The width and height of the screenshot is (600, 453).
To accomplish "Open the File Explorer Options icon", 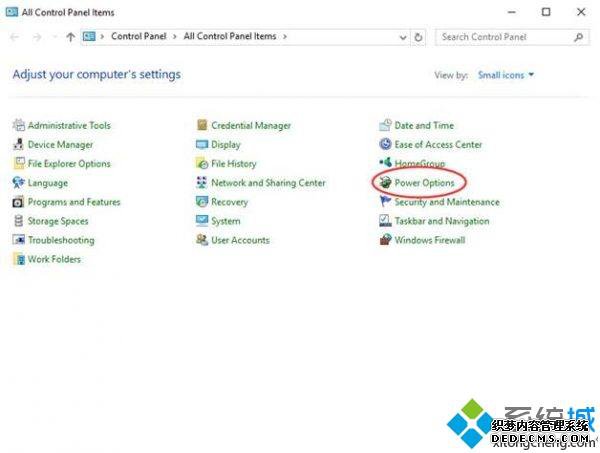I will click(x=18, y=163).
